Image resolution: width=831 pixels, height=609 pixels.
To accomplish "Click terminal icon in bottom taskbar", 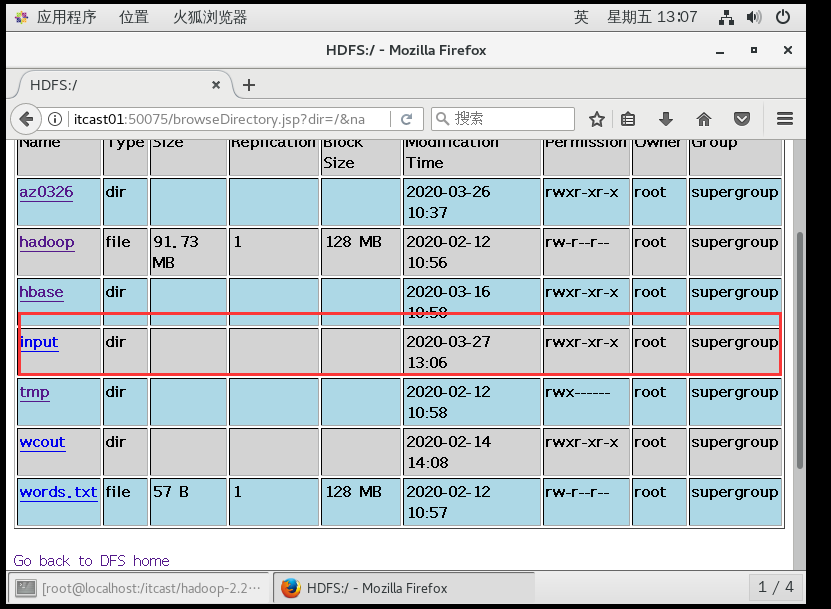I will click(x=25, y=588).
